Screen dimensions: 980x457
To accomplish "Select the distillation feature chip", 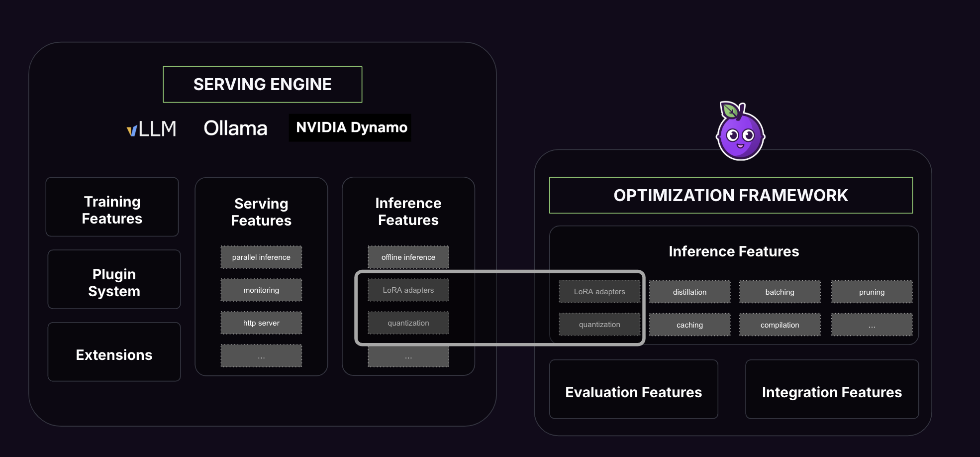I will [689, 292].
